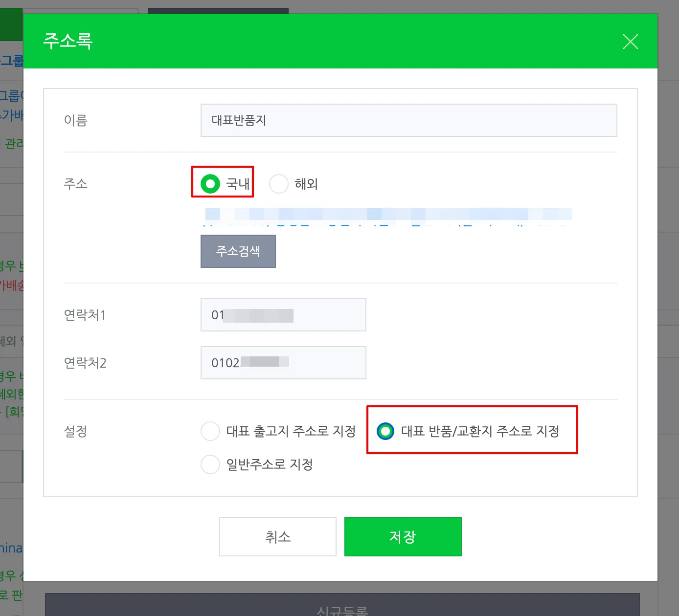The image size is (679, 616).
Task: Click the 주소록 dialog title
Action: click(68, 41)
